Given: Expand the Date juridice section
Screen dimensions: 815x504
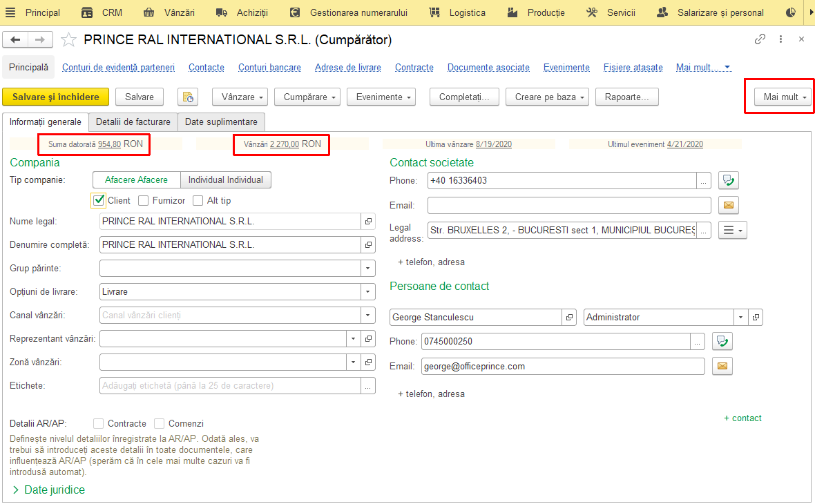Looking at the screenshot, I should pyautogui.click(x=48, y=490).
